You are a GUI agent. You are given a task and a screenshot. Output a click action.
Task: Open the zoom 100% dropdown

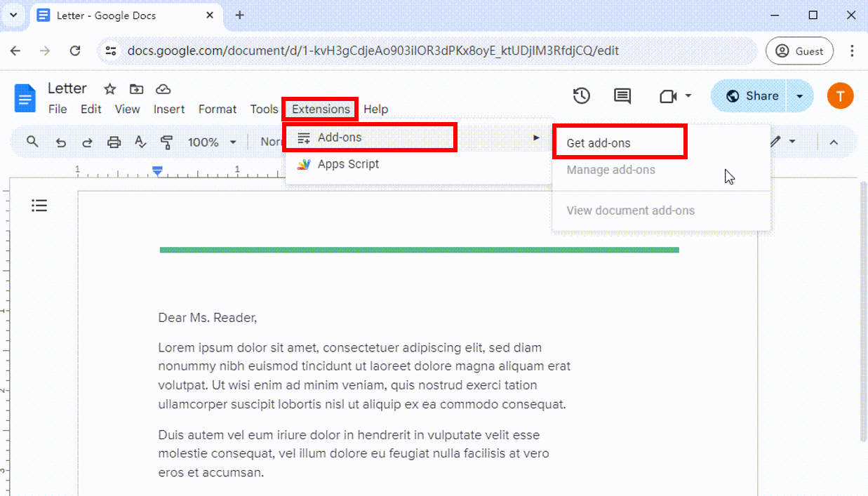pos(212,142)
